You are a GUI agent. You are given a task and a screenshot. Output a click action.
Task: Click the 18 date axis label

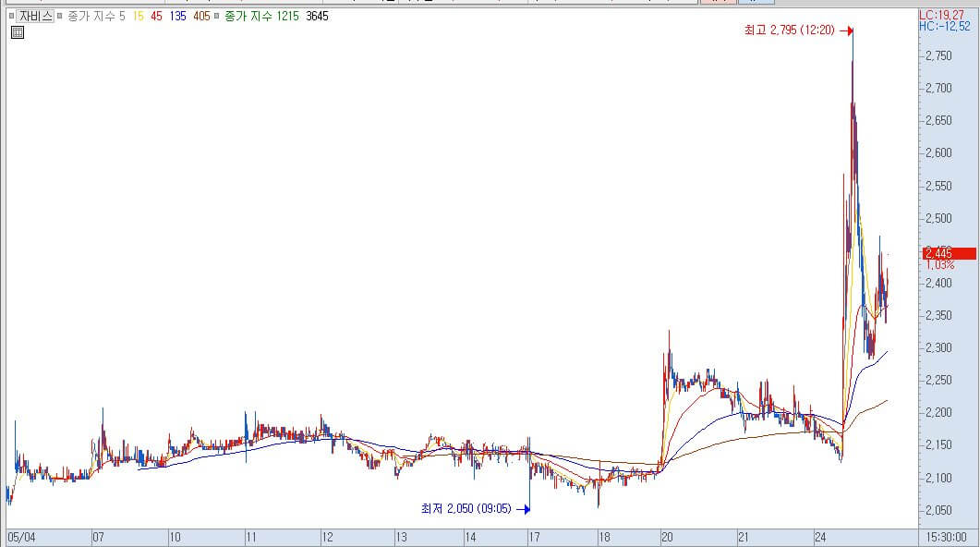click(604, 537)
